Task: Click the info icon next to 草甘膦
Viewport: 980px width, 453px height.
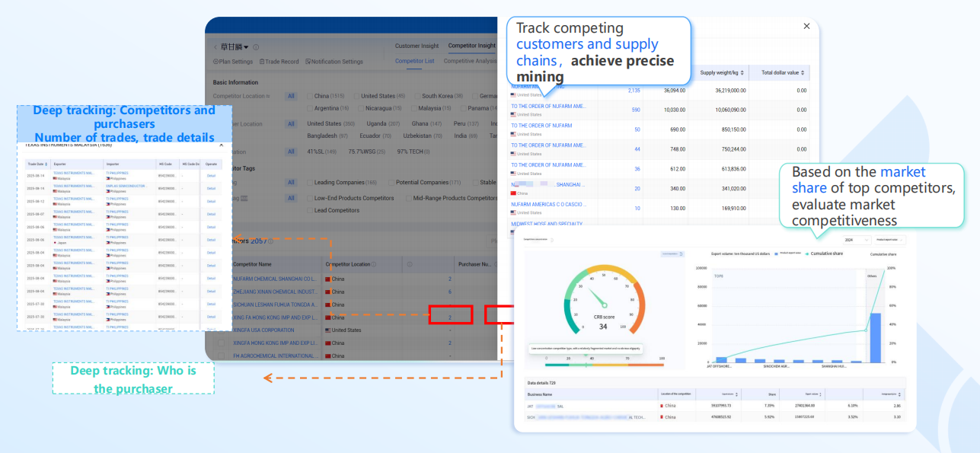Action: pyautogui.click(x=256, y=47)
